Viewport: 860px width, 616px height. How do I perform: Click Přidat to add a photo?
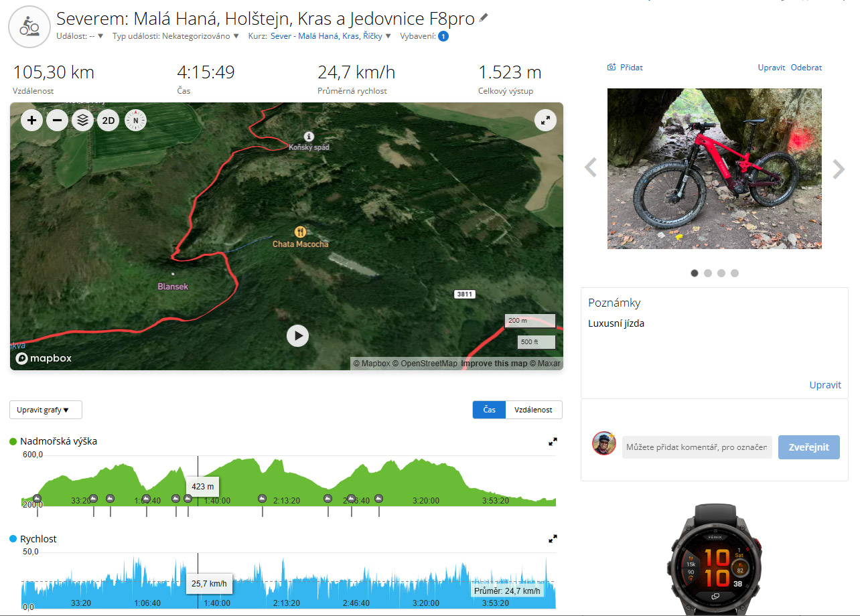[x=625, y=68]
